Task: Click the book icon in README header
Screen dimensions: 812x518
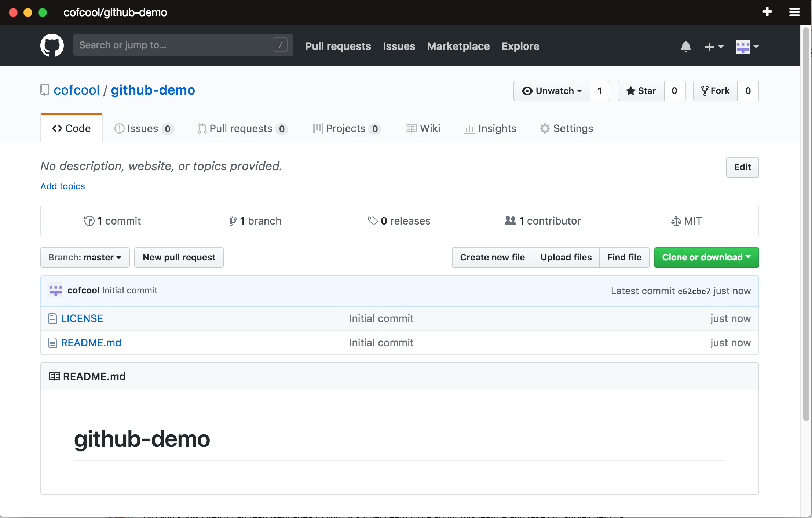Action: (54, 376)
